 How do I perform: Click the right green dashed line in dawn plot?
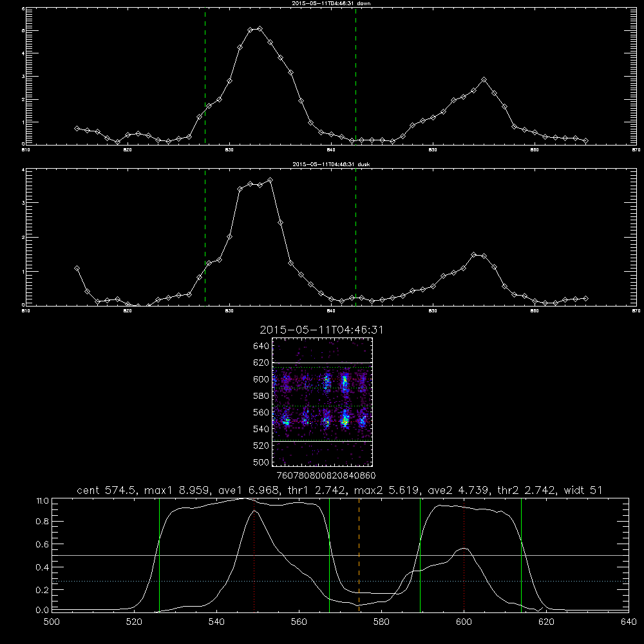[x=355, y=76]
